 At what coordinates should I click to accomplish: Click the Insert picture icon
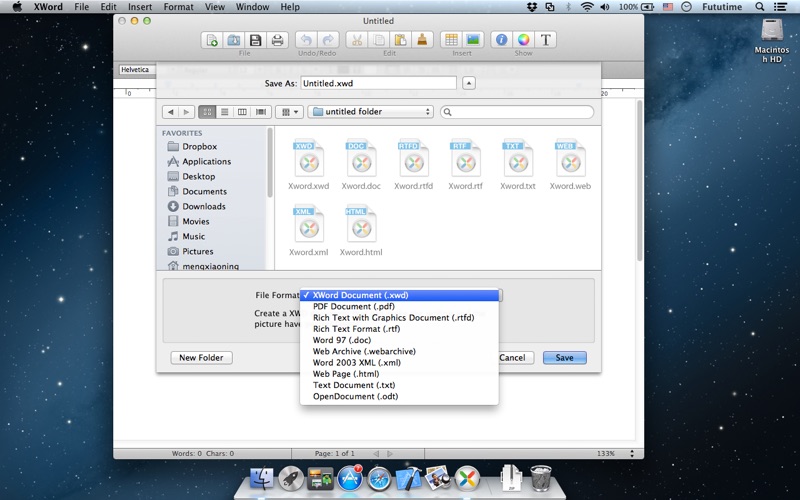click(x=473, y=40)
